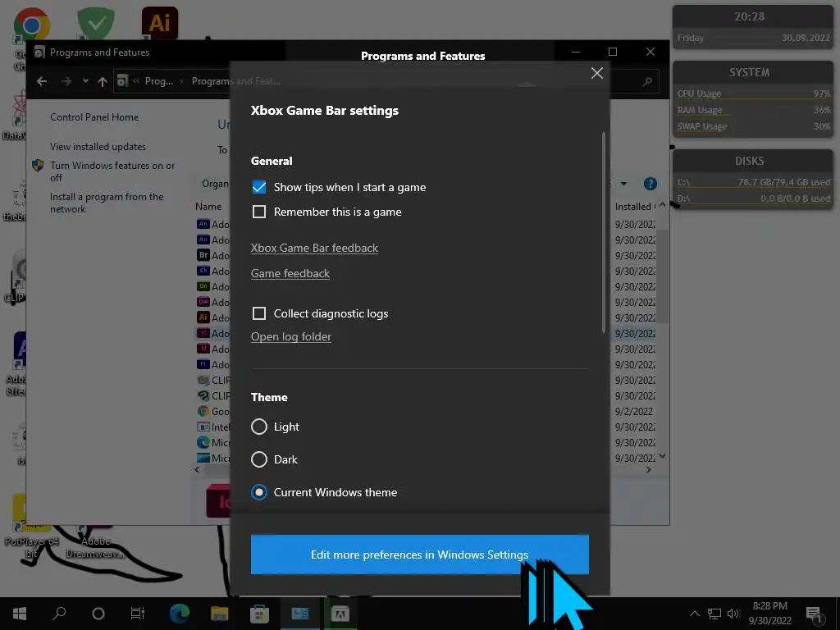The width and height of the screenshot is (840, 630).
Task: Go up one folder level
Action: (103, 81)
